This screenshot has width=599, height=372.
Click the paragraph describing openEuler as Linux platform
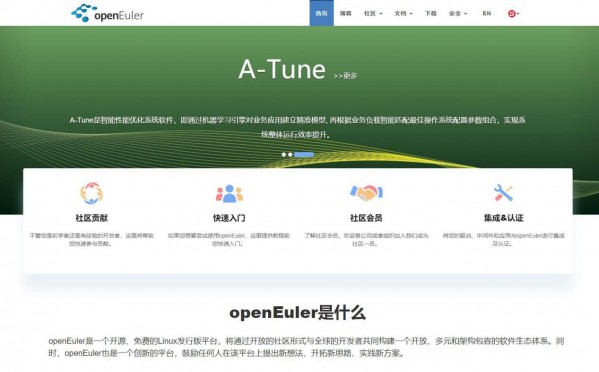click(306, 347)
